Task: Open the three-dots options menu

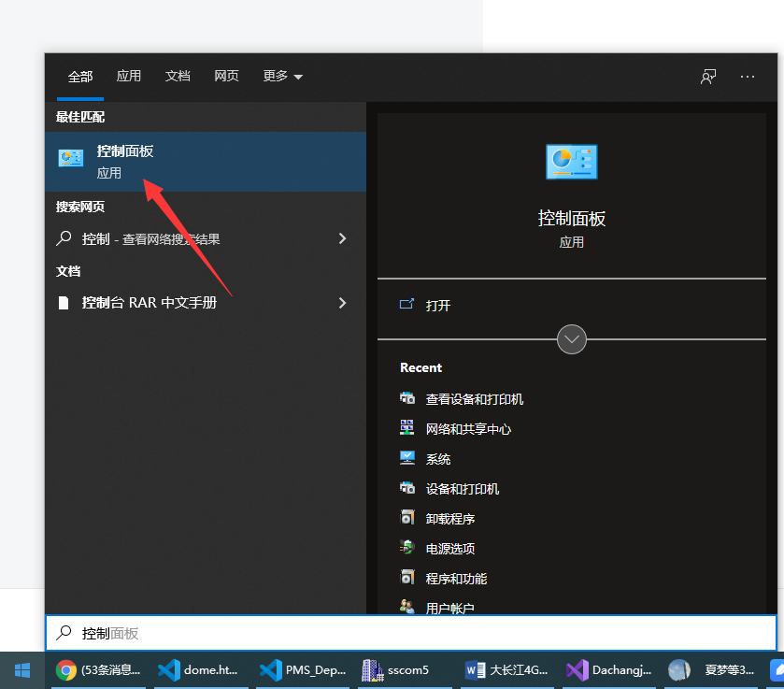Action: [747, 77]
